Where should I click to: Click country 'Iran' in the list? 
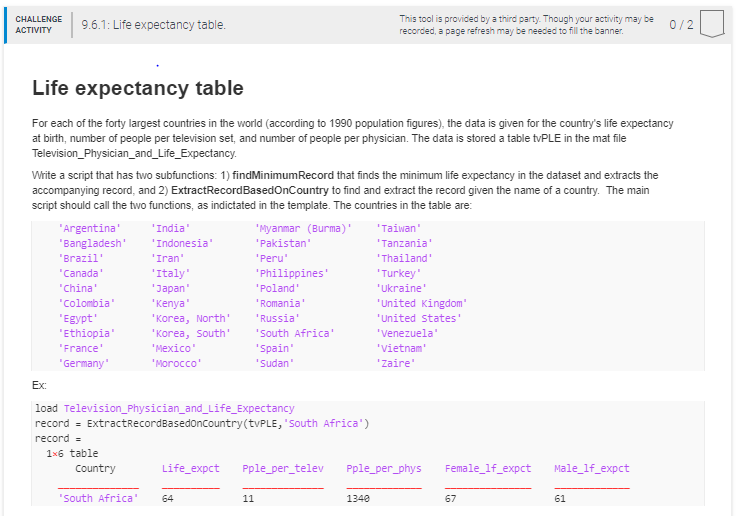click(x=168, y=258)
